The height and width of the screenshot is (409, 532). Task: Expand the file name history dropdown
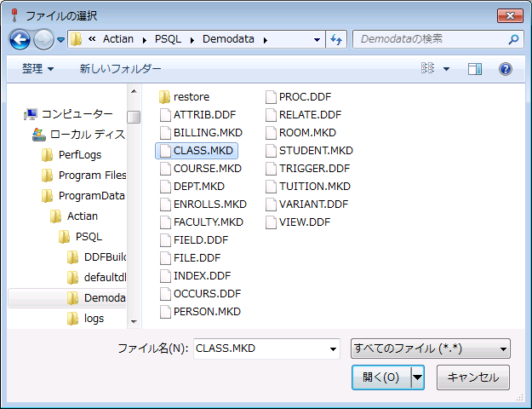(x=331, y=349)
